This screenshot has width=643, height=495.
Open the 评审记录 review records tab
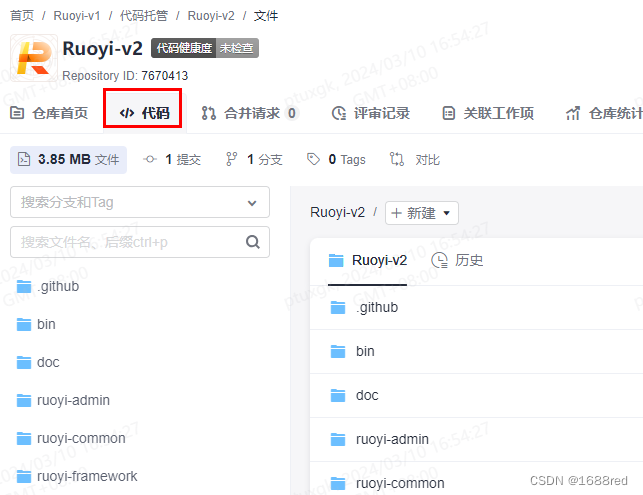click(x=371, y=113)
